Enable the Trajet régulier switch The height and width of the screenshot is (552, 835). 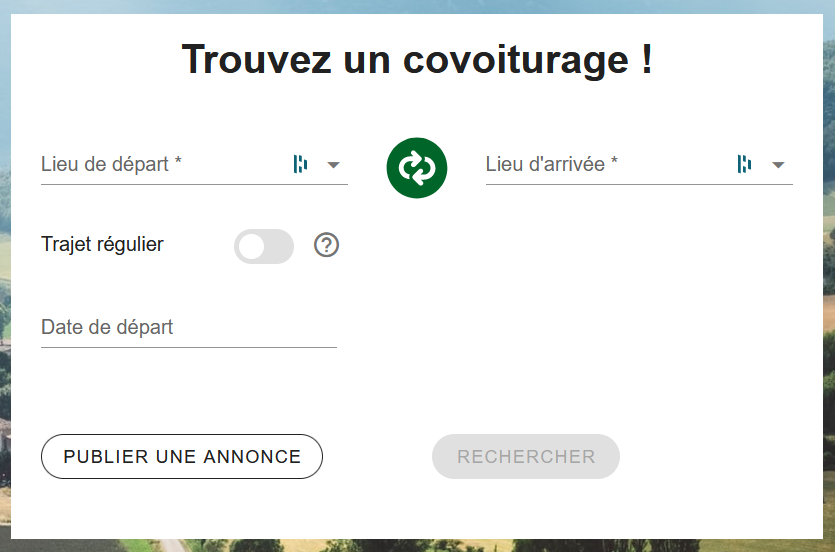click(264, 246)
